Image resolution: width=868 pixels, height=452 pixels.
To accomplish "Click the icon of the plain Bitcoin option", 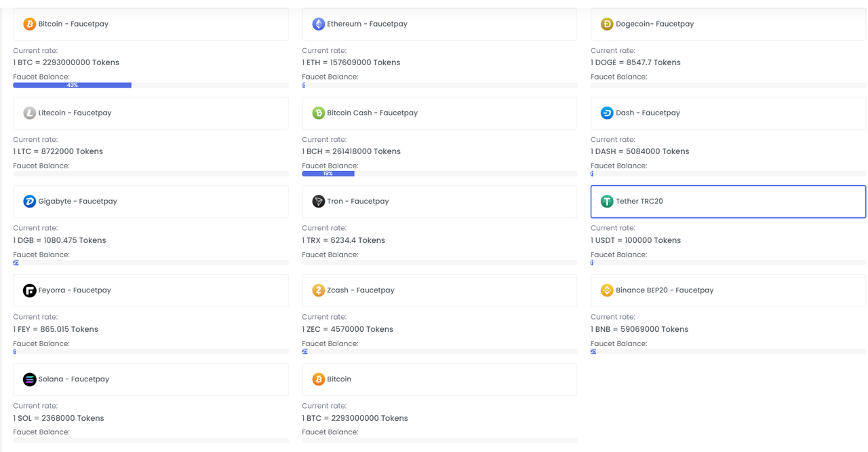I will coord(318,379).
